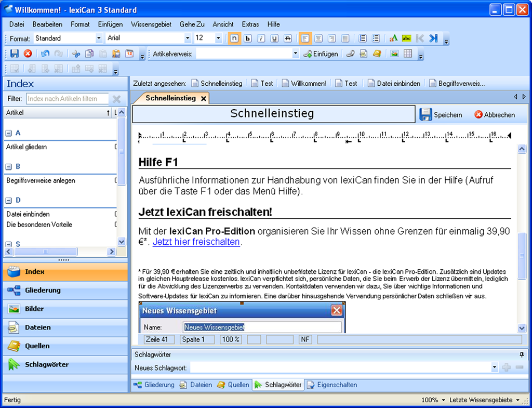The width and height of the screenshot is (532, 408).
Task: Open the Bilder sidebar section
Action: coord(65,309)
